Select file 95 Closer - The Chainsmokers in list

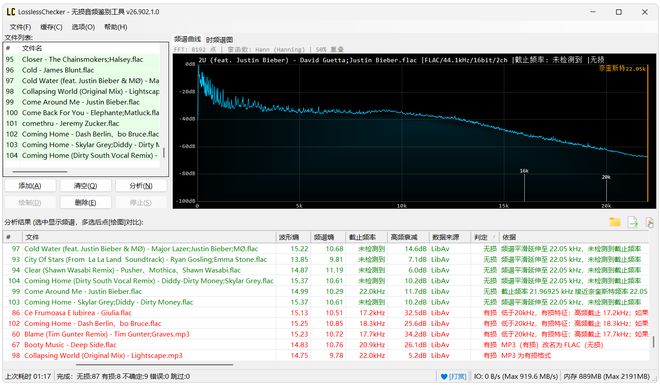tap(82, 59)
